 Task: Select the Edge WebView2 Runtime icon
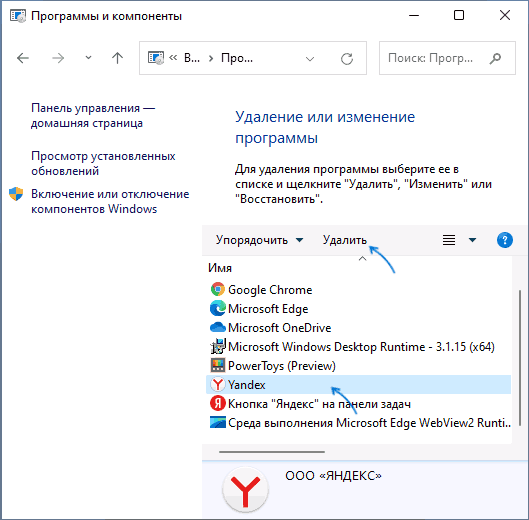(218, 422)
